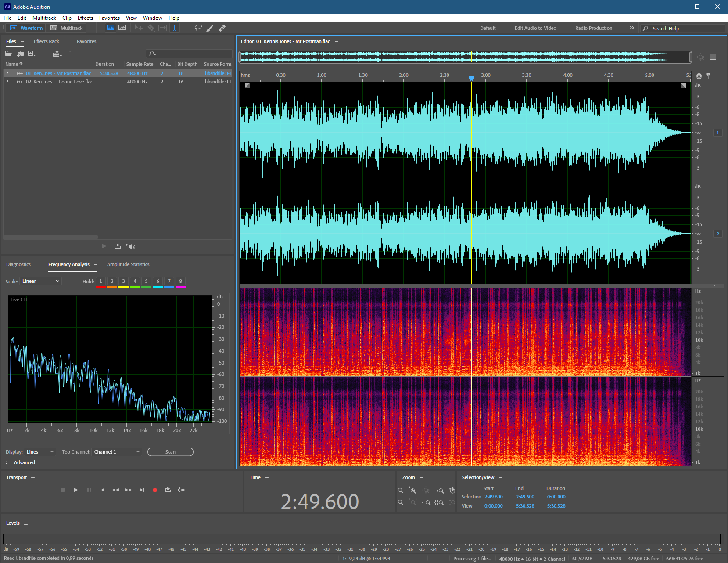
Task: Open Insert into Multitrack dropdown icon
Action: (x=57, y=54)
